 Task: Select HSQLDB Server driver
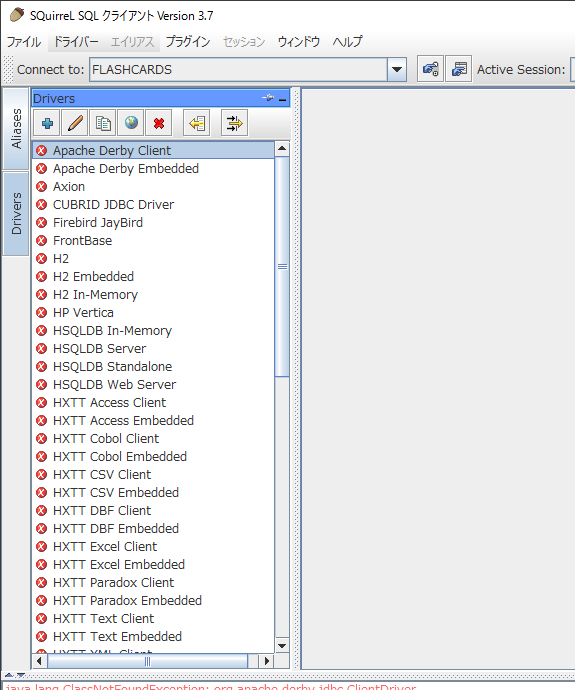tap(154, 349)
